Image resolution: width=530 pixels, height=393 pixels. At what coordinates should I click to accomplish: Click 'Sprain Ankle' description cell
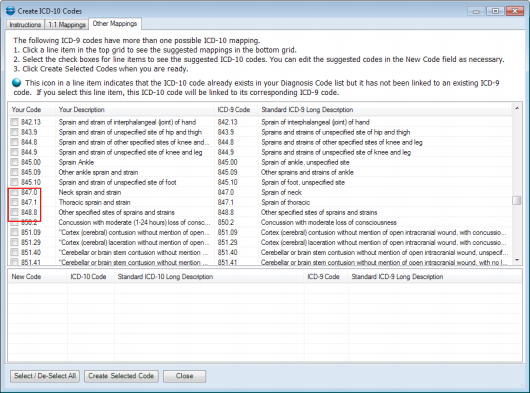(76, 162)
